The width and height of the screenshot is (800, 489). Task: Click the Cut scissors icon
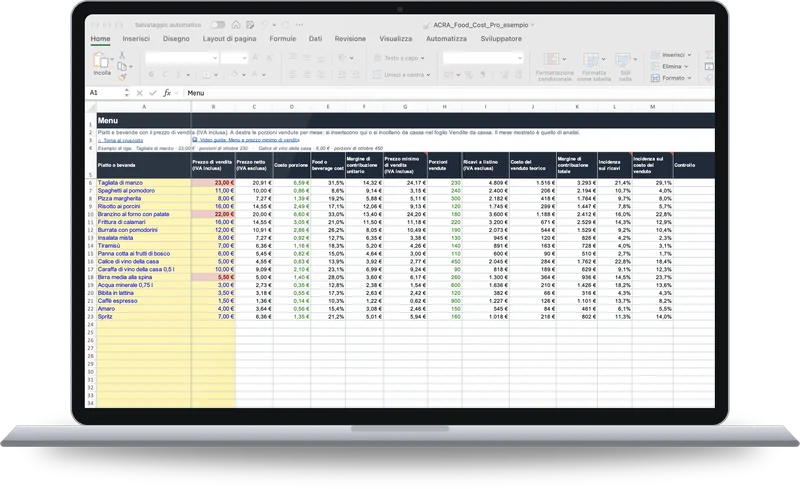pos(122,55)
